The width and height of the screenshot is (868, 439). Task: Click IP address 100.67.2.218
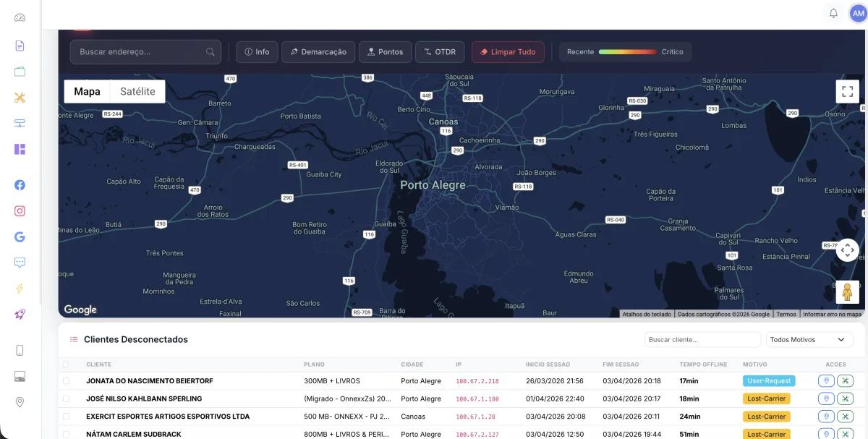(477, 381)
